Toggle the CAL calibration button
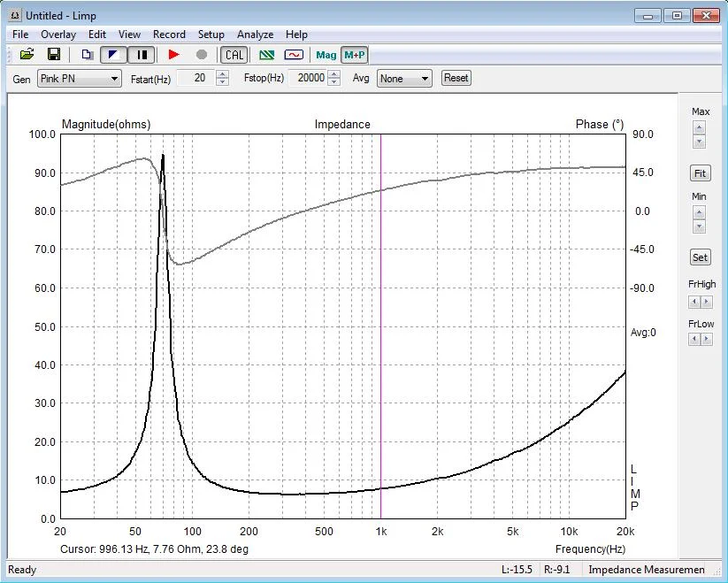Image resolution: width=728 pixels, height=583 pixels. coord(234,55)
